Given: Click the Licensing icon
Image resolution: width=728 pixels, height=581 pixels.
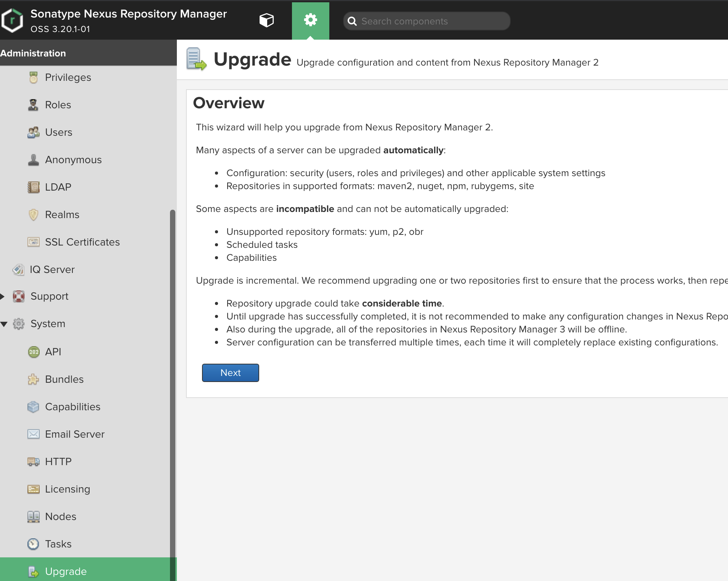Looking at the screenshot, I should pyautogui.click(x=34, y=489).
